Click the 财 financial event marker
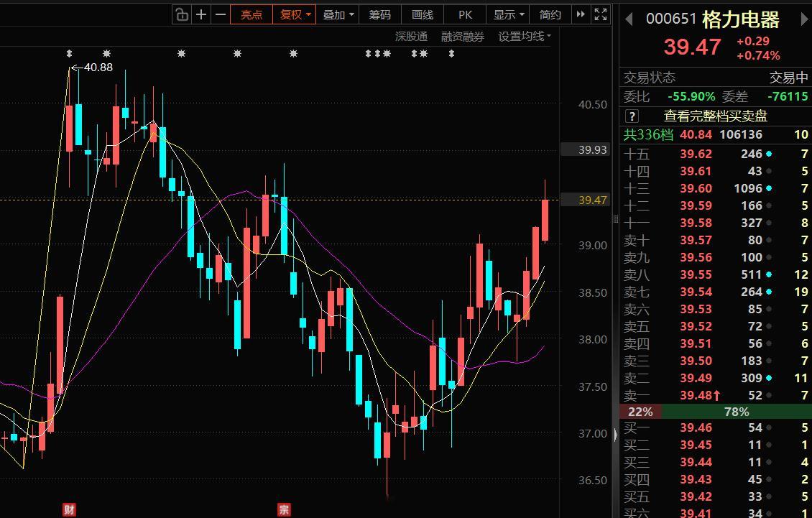Viewport: 812px width, 518px height. (x=69, y=509)
